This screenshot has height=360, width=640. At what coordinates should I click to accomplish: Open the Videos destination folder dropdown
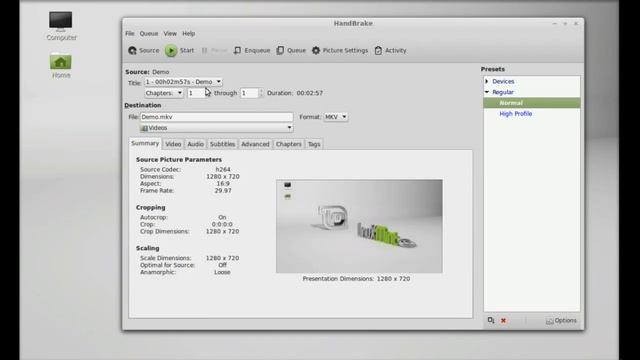[x=216, y=128]
